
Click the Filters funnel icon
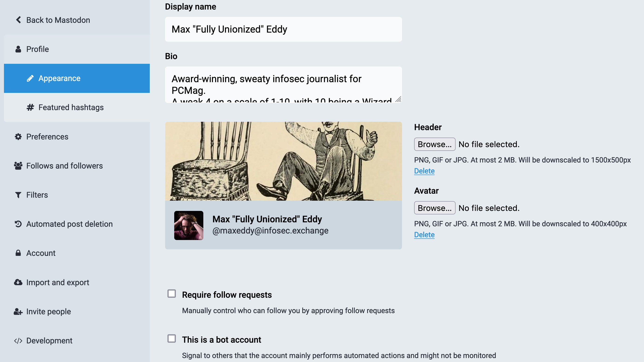pyautogui.click(x=18, y=194)
